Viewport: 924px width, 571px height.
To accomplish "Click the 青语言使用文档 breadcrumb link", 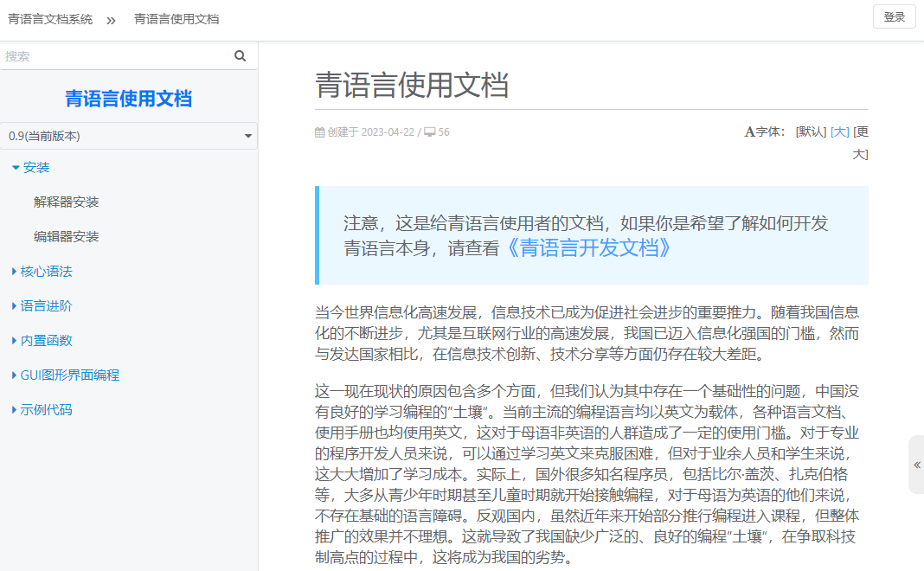I will coord(176,19).
